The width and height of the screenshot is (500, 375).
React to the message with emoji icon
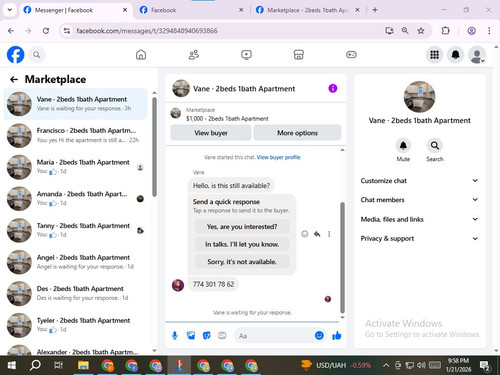[305, 234]
